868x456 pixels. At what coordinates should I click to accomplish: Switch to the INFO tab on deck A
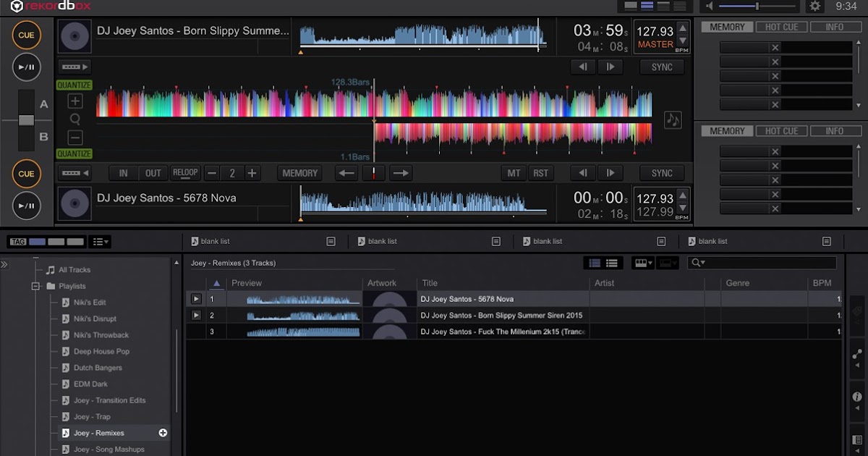click(x=835, y=26)
